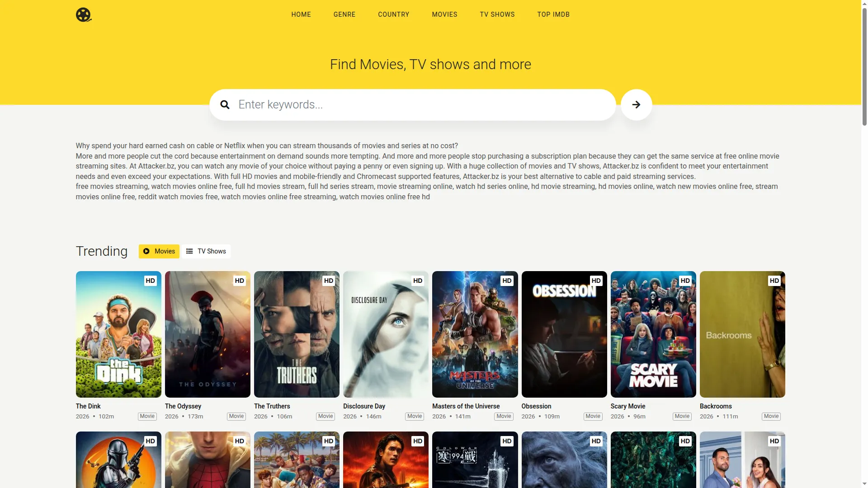Open the Spider-Man suit poster
This screenshot has width=868, height=488.
point(208,460)
